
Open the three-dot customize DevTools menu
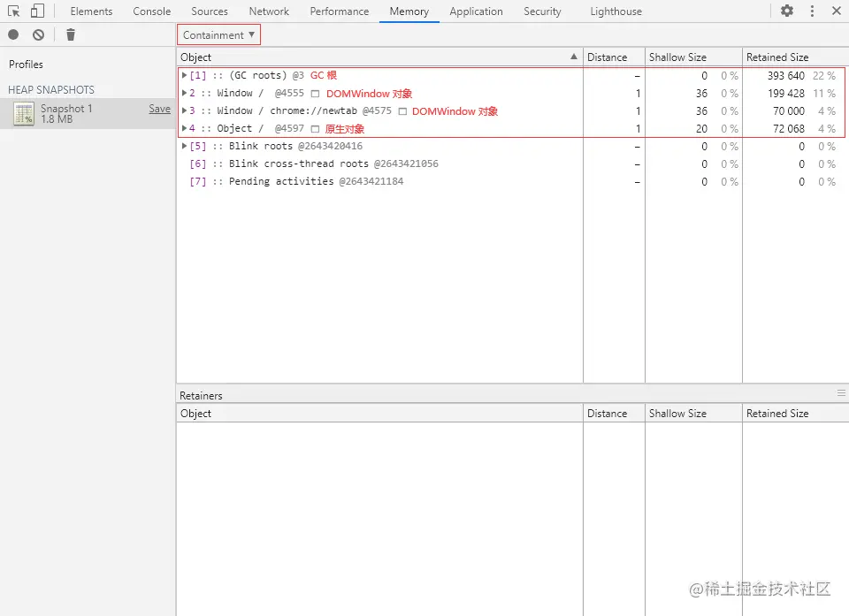812,11
